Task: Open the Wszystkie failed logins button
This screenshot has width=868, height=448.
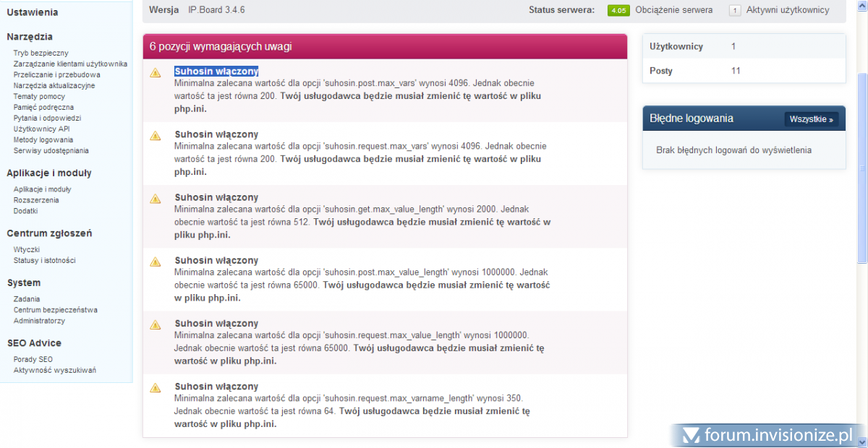Action: pyautogui.click(x=811, y=119)
